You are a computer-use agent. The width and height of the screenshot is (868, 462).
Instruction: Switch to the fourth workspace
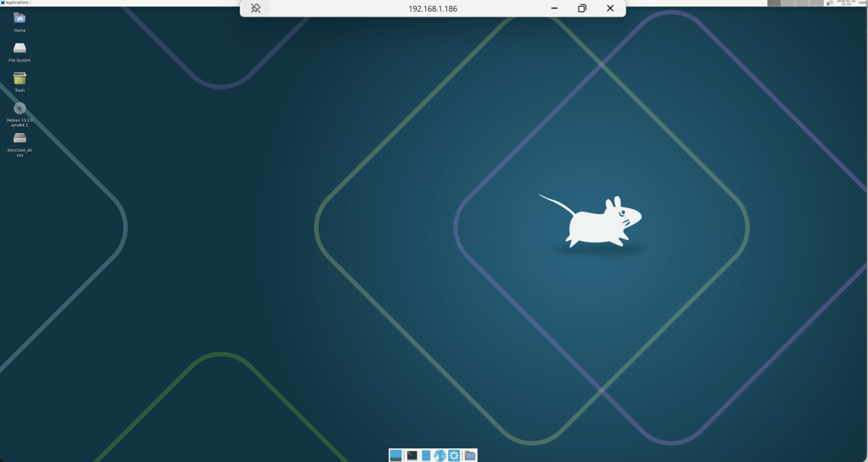pyautogui.click(x=816, y=3)
